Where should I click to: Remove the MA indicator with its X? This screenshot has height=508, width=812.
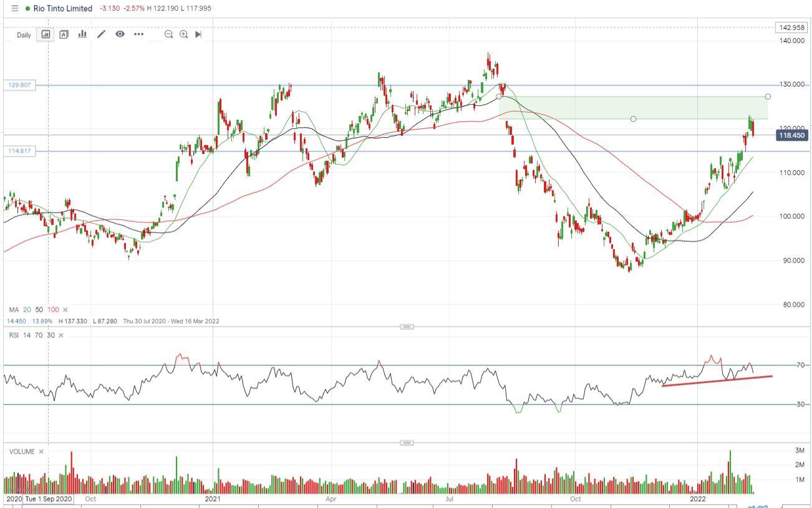(x=65, y=310)
